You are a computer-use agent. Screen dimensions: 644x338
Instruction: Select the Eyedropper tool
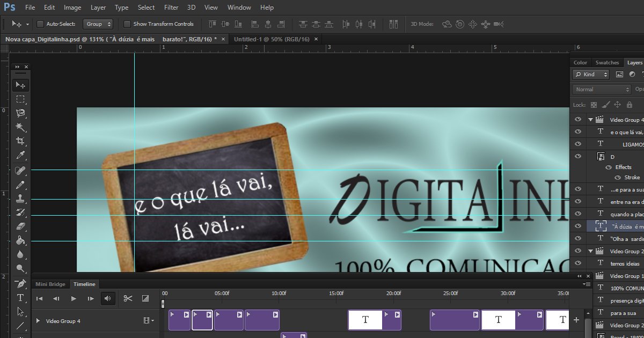[20, 156]
